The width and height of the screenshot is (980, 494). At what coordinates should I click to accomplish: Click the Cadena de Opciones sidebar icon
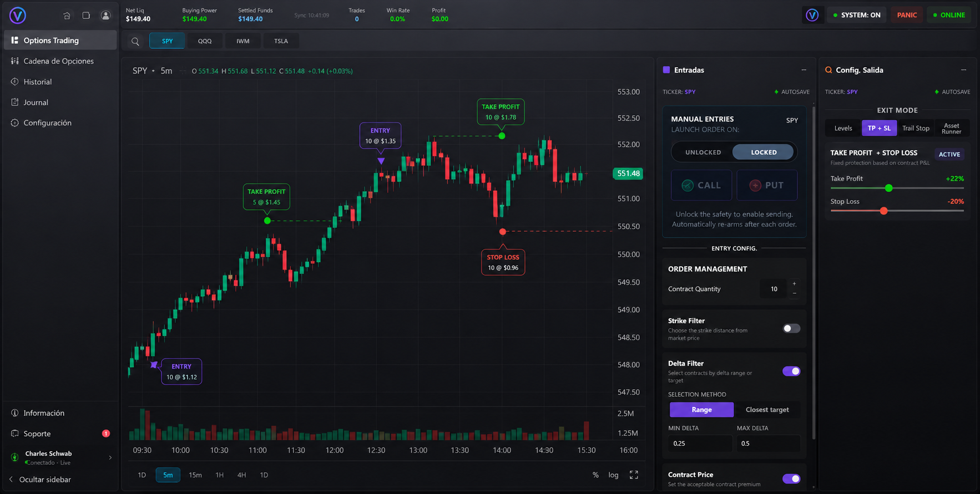[15, 61]
